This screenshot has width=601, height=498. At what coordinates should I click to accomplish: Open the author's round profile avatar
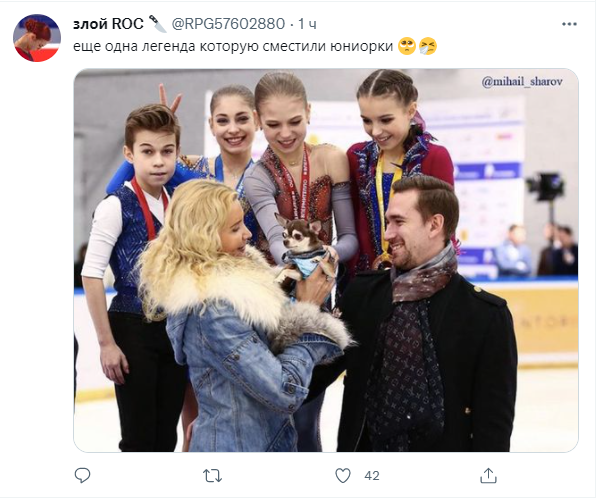click(37, 38)
